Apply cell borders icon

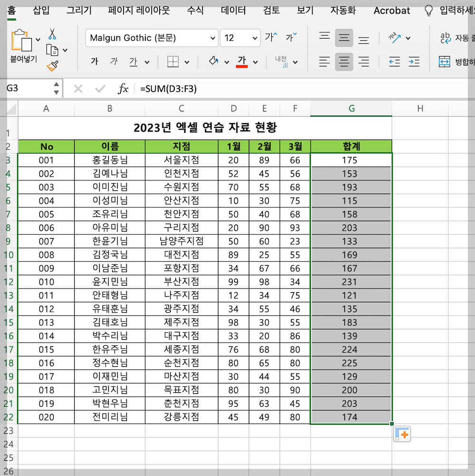[173, 62]
